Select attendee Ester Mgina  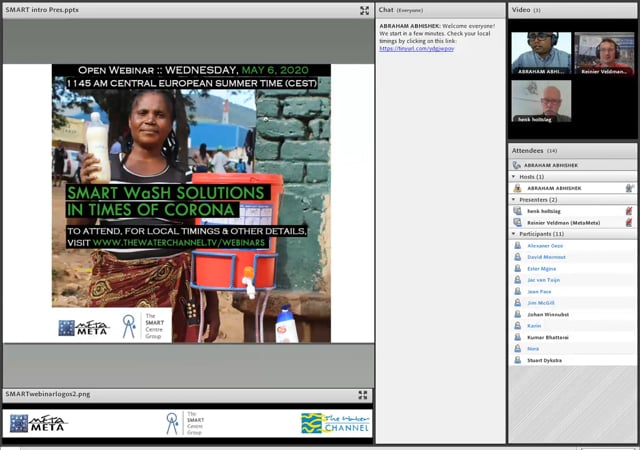click(541, 268)
